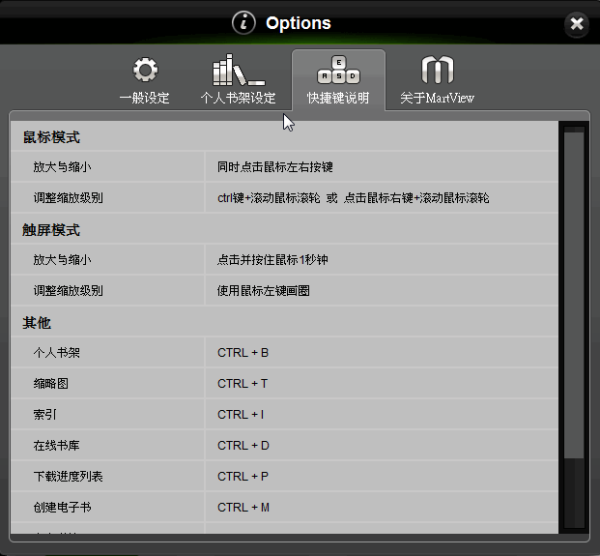Viewport: 600px width, 556px height.
Task: Click 调整缩放级别 under 鼠标模式
Action: pyautogui.click(x=68, y=198)
